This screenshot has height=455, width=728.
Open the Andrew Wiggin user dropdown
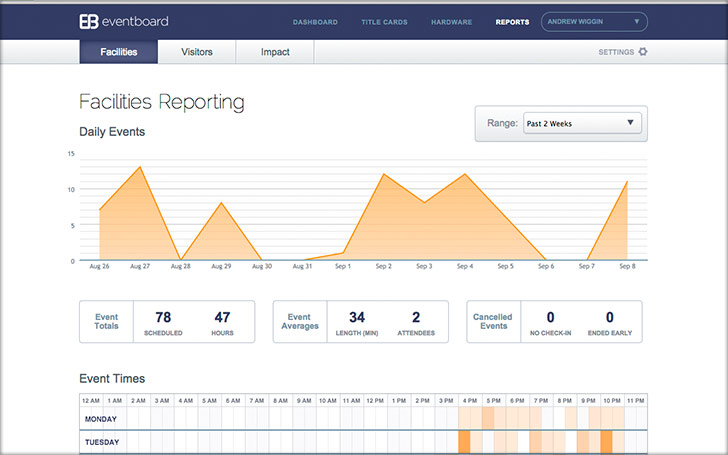point(593,21)
